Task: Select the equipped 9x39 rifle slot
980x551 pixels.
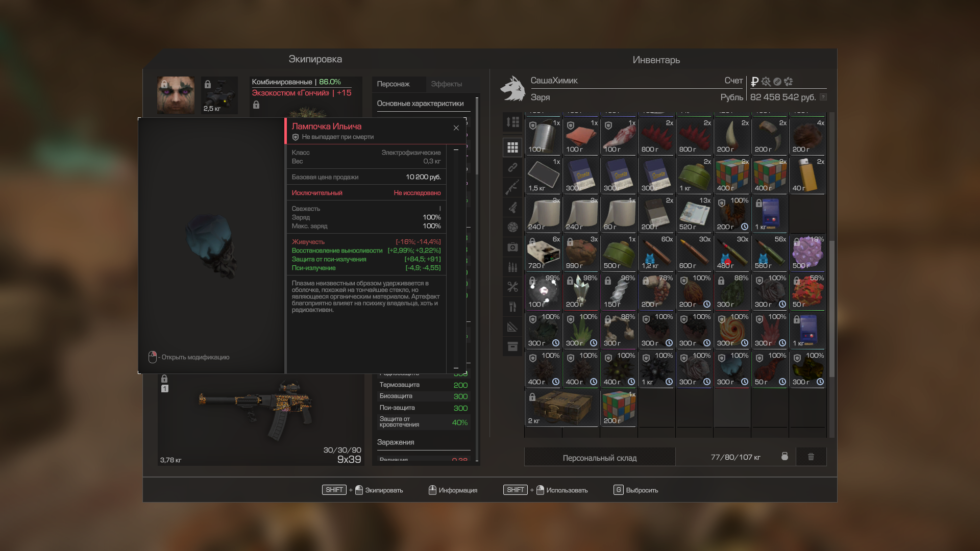Action: pyautogui.click(x=261, y=419)
